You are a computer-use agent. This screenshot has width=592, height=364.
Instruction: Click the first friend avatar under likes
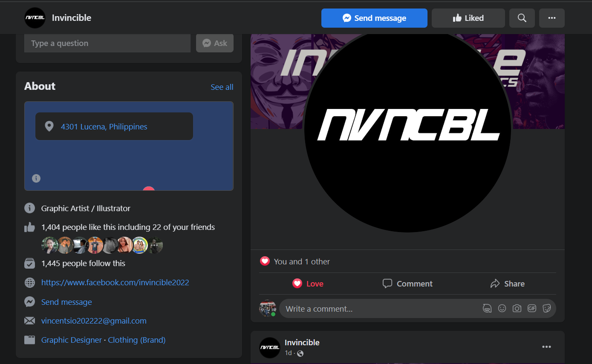(49, 245)
